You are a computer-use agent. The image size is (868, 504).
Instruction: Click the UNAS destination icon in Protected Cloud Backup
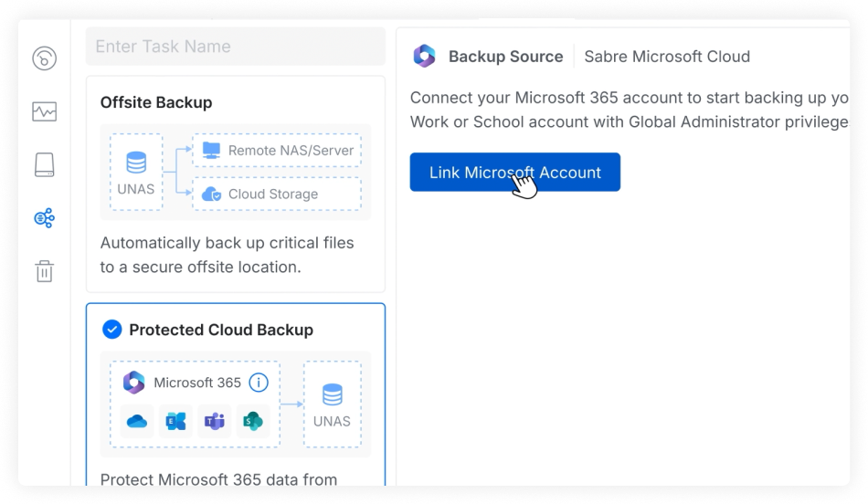[x=332, y=395]
